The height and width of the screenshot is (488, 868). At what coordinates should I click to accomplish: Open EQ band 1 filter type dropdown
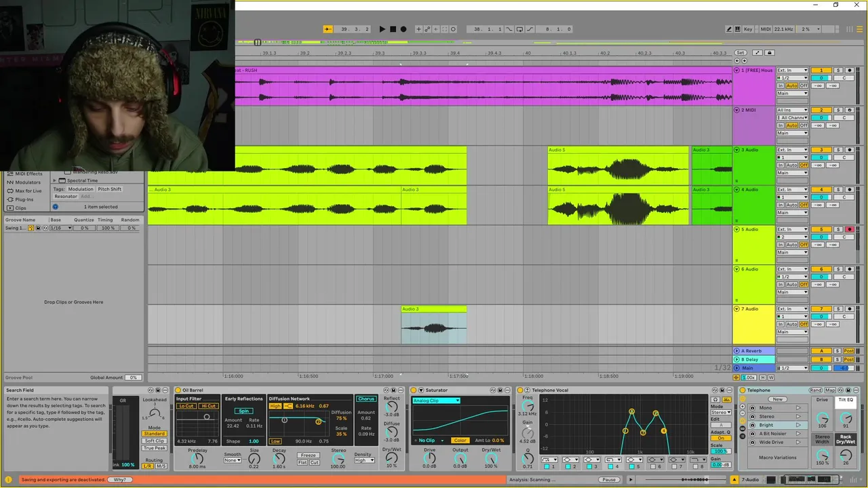[x=549, y=460]
